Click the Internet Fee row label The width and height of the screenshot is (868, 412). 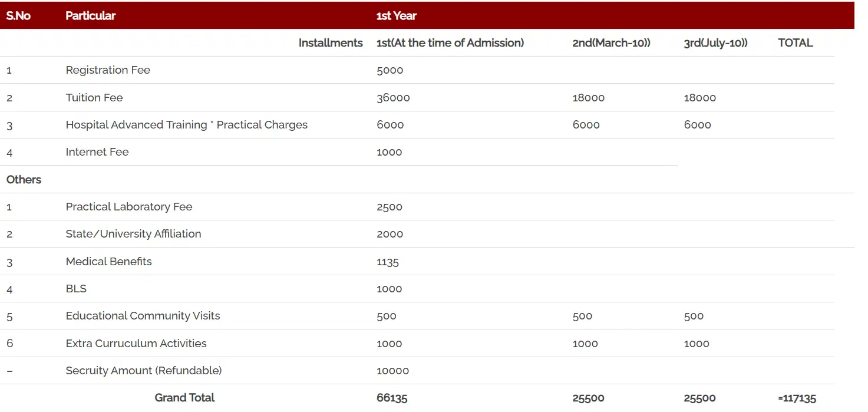pos(97,152)
